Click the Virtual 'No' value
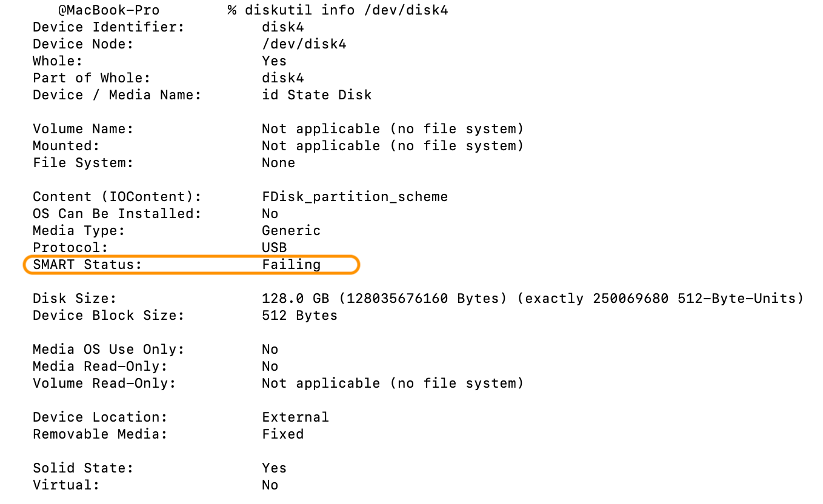The height and width of the screenshot is (504, 823). [270, 485]
